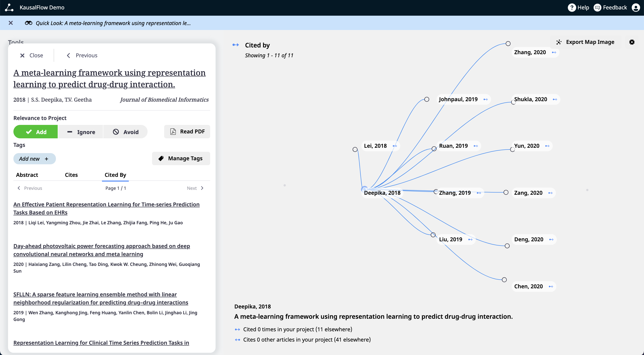Open the map settings gear
Image resolution: width=644 pixels, height=355 pixels.
pos(632,42)
